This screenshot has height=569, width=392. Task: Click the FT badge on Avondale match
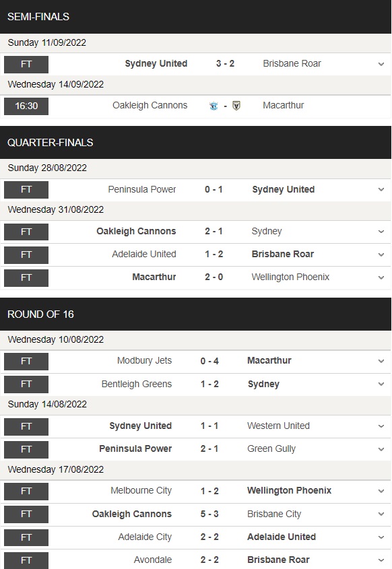pos(26,560)
